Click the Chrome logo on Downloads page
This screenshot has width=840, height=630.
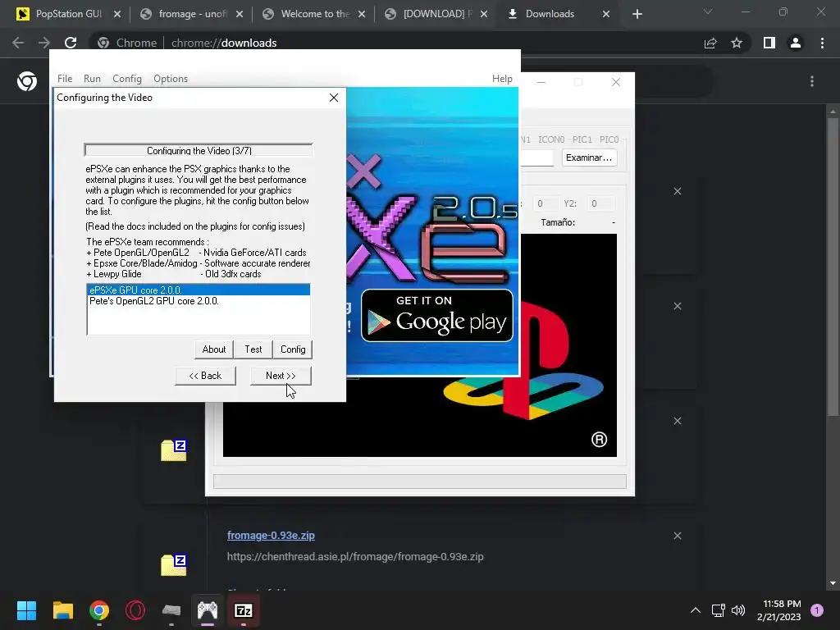point(27,81)
